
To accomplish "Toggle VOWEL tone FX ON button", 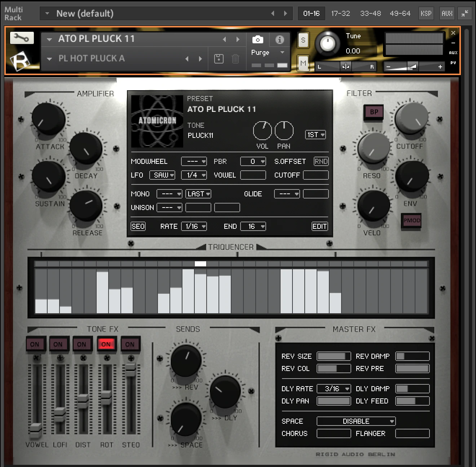I will tap(35, 344).
